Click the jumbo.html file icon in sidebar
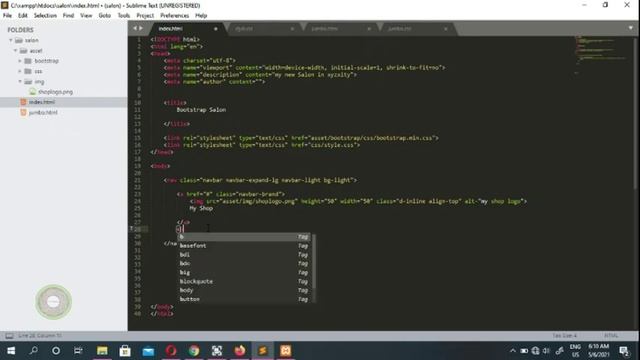 tap(24, 112)
